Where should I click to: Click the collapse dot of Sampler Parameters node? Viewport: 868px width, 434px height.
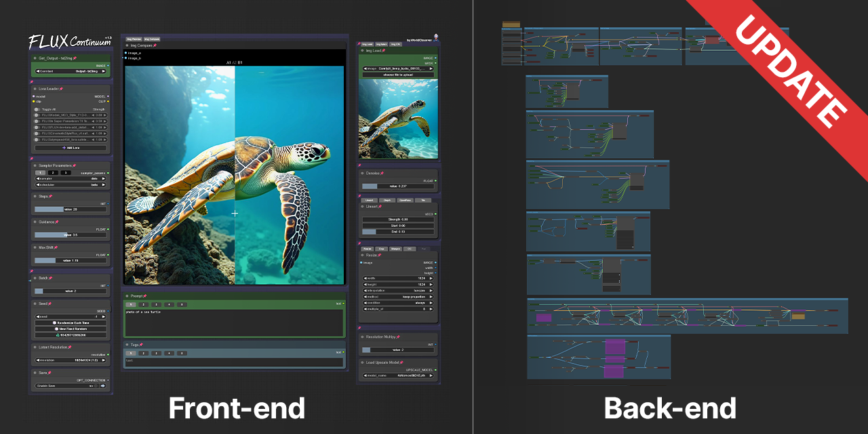click(35, 165)
